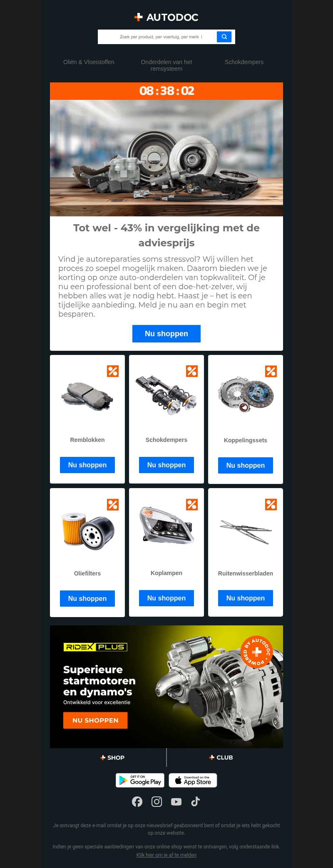The width and height of the screenshot is (333, 868).
Task: Click the Google Play store badge
Action: [x=140, y=780]
